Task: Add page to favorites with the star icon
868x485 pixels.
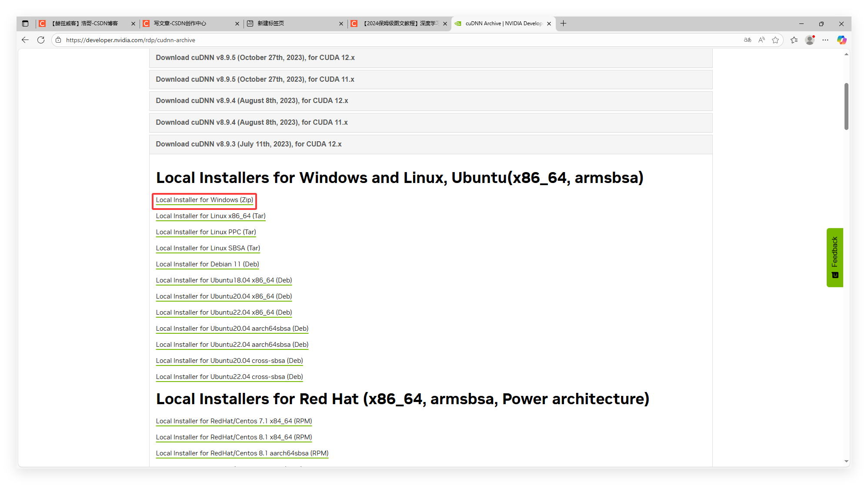Action: coord(775,40)
